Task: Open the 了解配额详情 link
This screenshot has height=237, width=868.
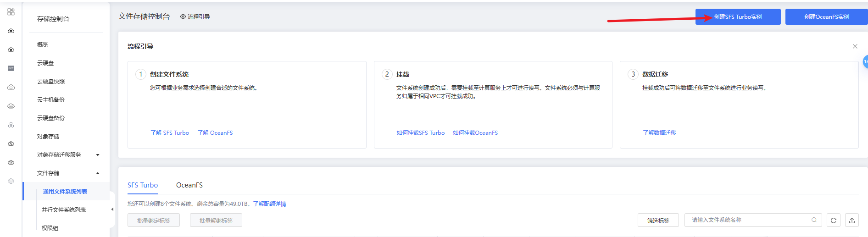Action: [x=270, y=204]
